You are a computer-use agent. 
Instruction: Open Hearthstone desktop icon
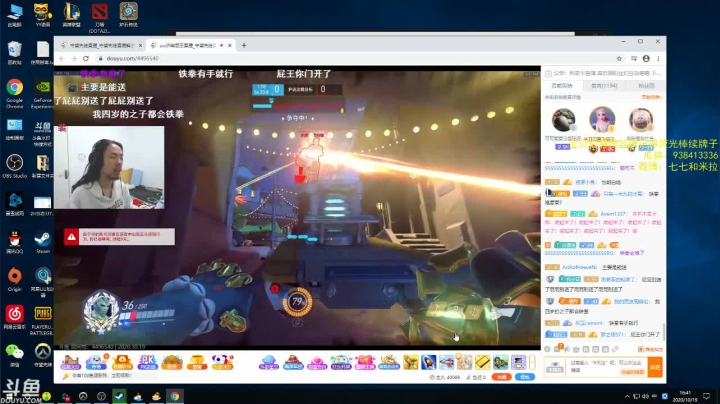[128, 15]
